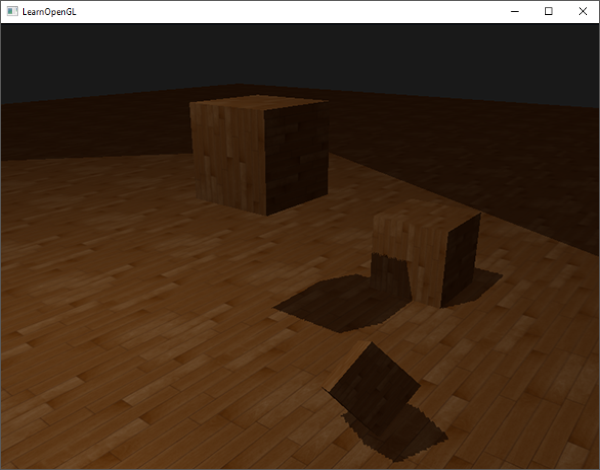Click the large wooden cube at back
This screenshot has height=470, width=600.
259,155
